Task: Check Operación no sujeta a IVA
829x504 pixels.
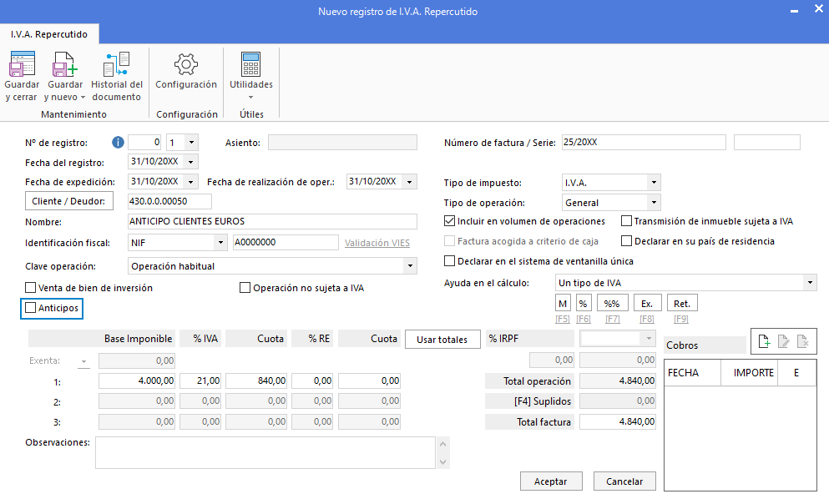Action: 245,287
